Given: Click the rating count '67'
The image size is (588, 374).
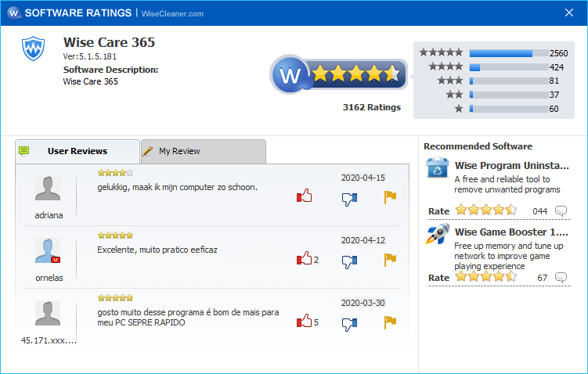Looking at the screenshot, I should [x=543, y=278].
